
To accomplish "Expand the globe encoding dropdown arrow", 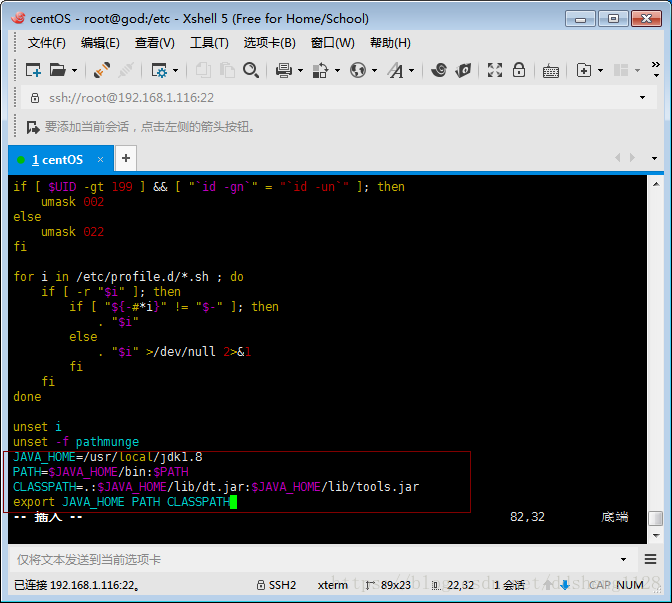I will 374,70.
